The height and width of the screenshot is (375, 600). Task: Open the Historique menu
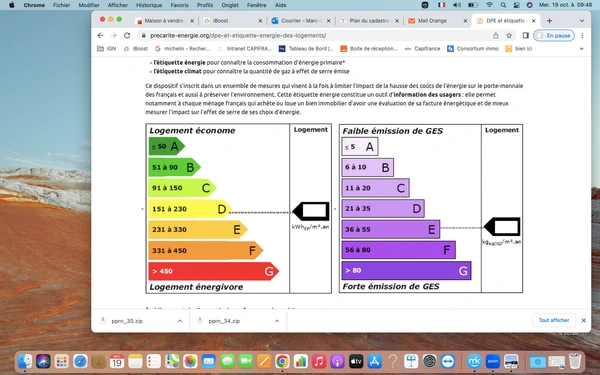coord(149,5)
